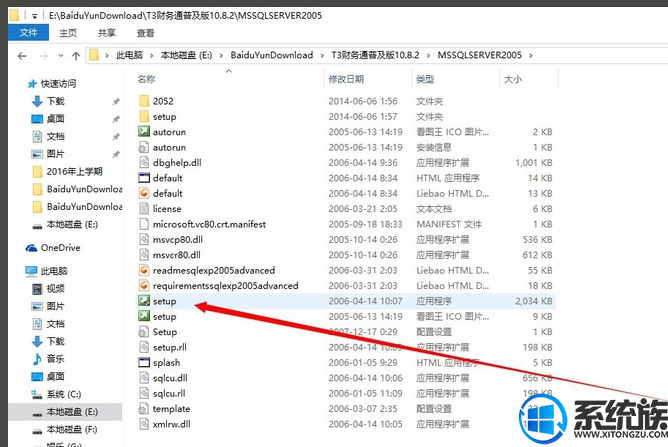Click the 2014-06-06 1:56 date cell
The height and width of the screenshot is (447, 668).
click(363, 101)
